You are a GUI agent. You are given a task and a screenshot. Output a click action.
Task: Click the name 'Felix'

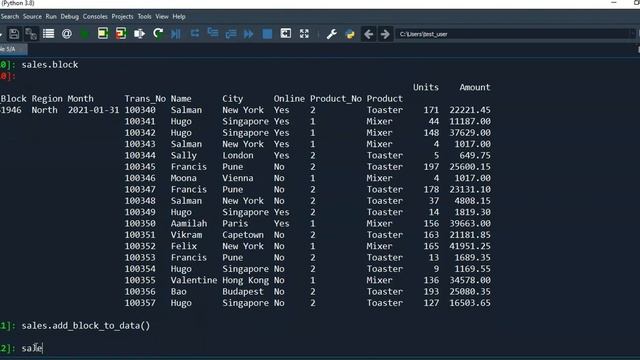pos(184,247)
